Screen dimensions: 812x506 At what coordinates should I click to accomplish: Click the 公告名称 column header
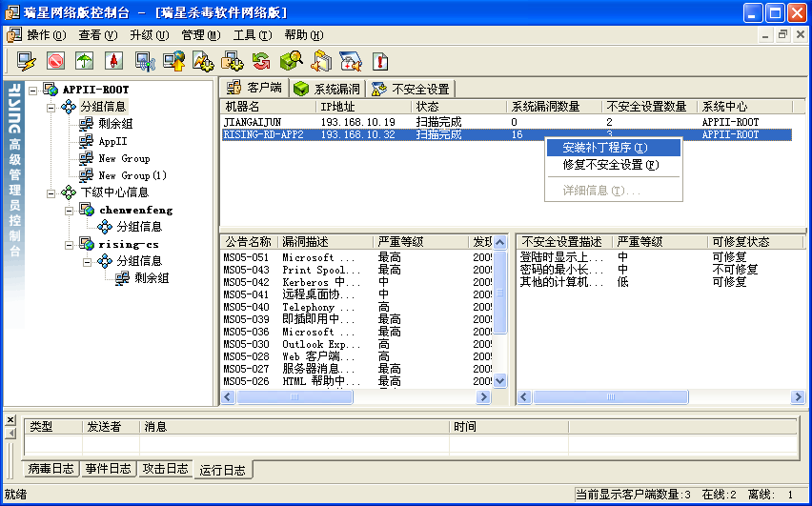[x=249, y=242]
